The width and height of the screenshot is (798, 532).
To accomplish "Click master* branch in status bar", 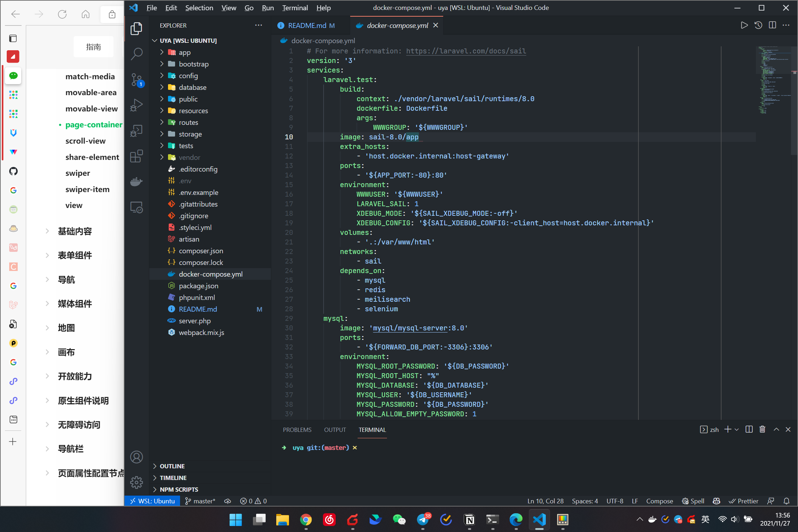I will click(x=201, y=501).
